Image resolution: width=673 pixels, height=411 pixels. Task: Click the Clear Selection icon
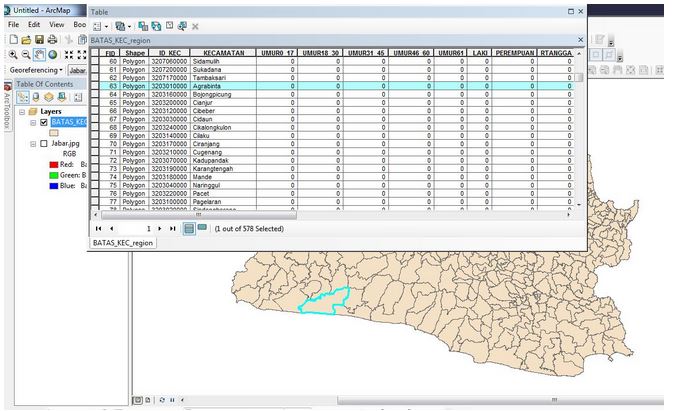[x=170, y=26]
